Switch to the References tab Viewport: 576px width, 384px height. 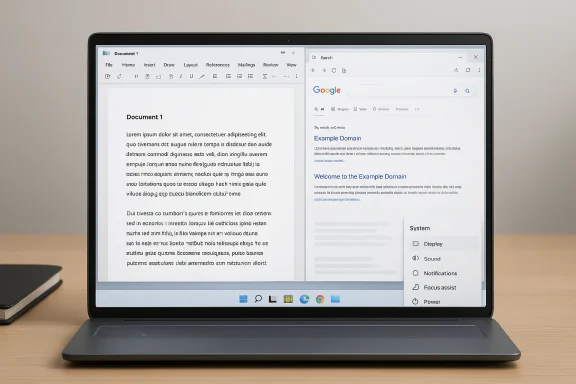pyautogui.click(x=217, y=65)
